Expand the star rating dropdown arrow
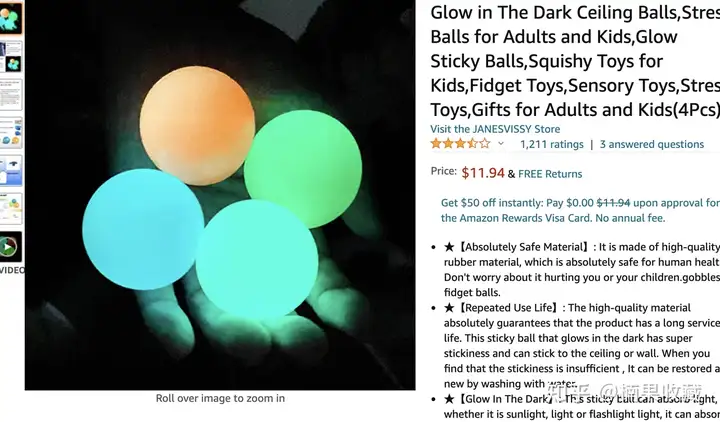The width and height of the screenshot is (720, 422). click(x=501, y=144)
